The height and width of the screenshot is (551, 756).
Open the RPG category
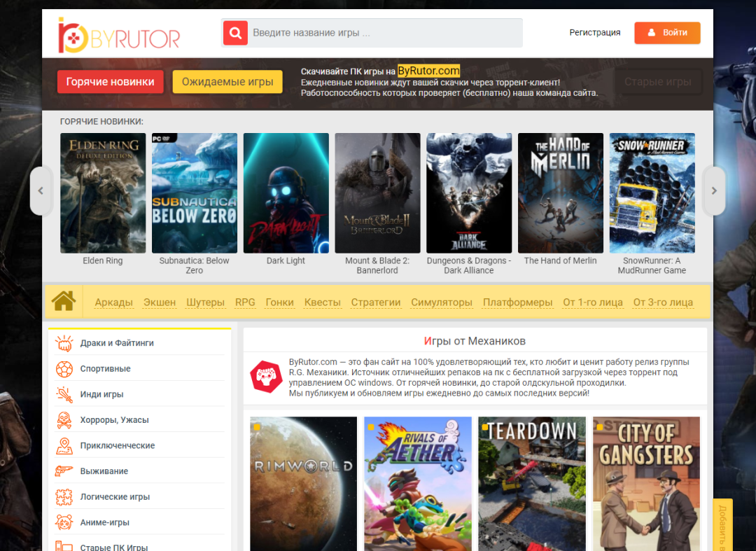pyautogui.click(x=245, y=302)
